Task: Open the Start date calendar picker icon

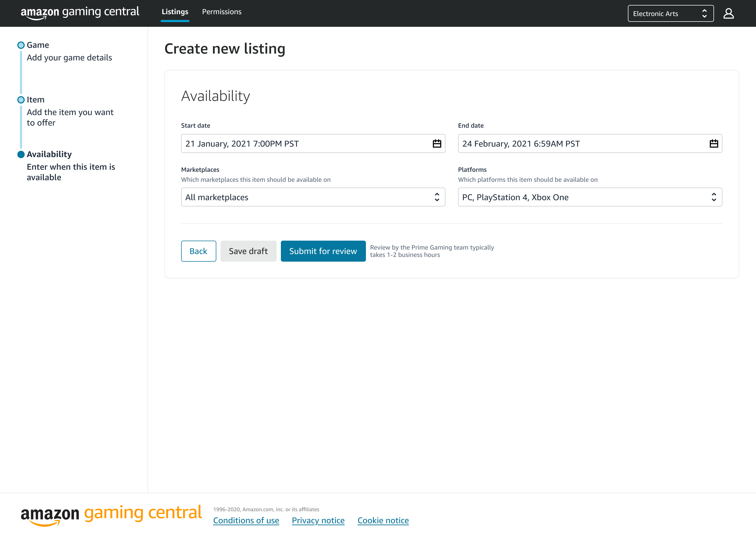Action: click(x=437, y=143)
